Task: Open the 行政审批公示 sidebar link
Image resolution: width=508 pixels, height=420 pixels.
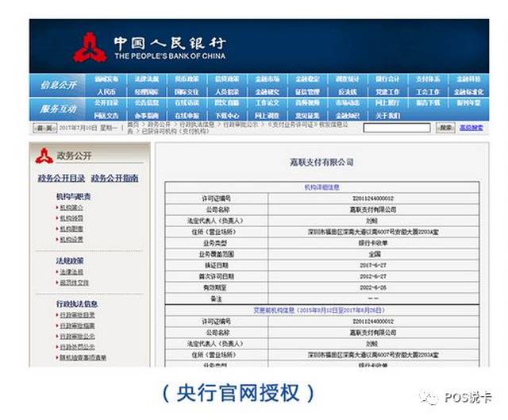Action: click(77, 337)
